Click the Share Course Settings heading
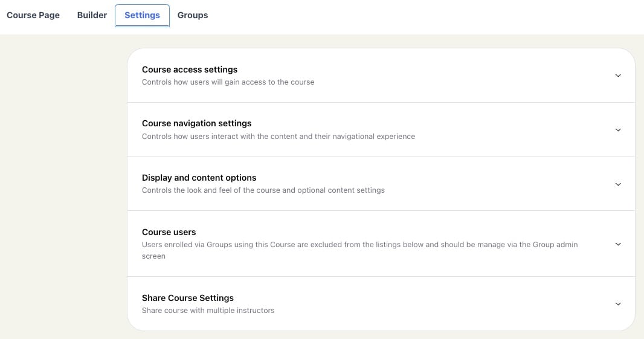Image resolution: width=644 pixels, height=339 pixels. (x=188, y=298)
